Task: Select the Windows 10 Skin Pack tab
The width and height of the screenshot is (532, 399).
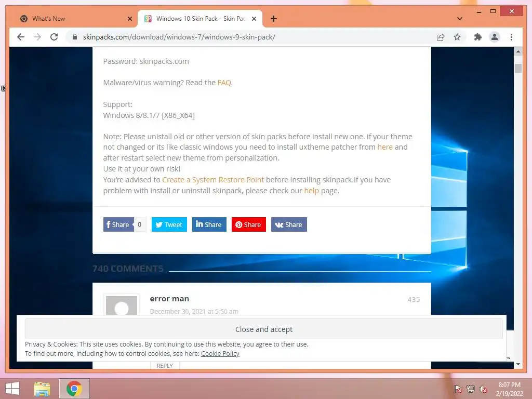Action: coord(200,19)
